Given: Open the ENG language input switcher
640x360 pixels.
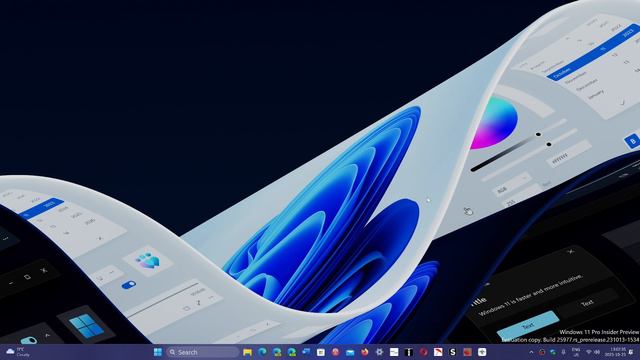Looking at the screenshot, I should (576, 352).
